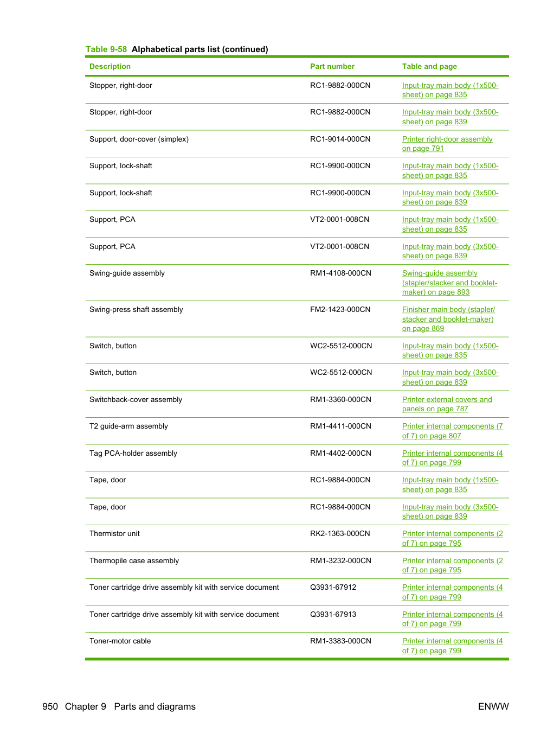
Task: Click the Part number column header
Action: (x=332, y=66)
